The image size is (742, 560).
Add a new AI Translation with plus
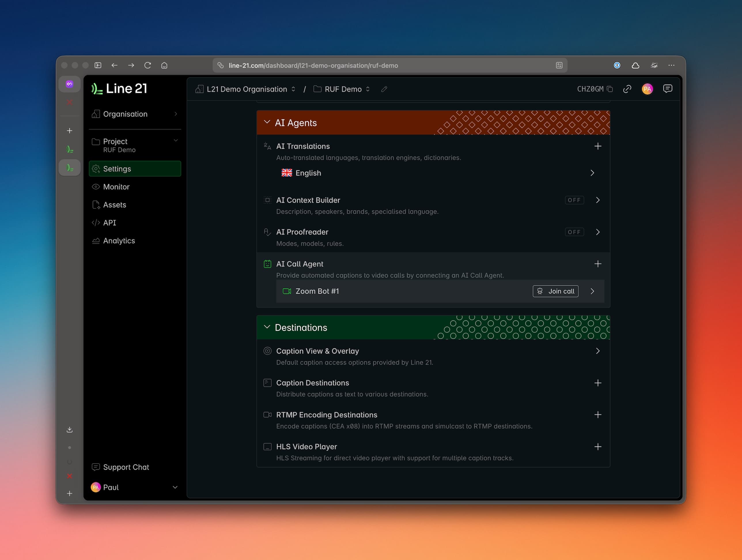click(x=597, y=146)
